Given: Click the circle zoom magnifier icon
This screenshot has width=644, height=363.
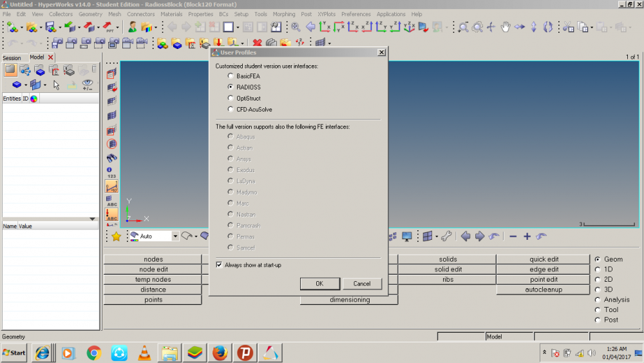Looking at the screenshot, I should coord(477,27).
